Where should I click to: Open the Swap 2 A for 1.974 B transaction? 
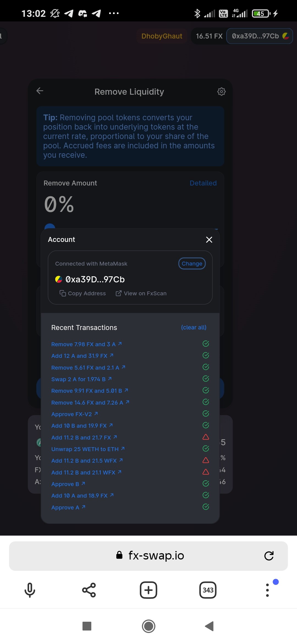click(x=81, y=379)
